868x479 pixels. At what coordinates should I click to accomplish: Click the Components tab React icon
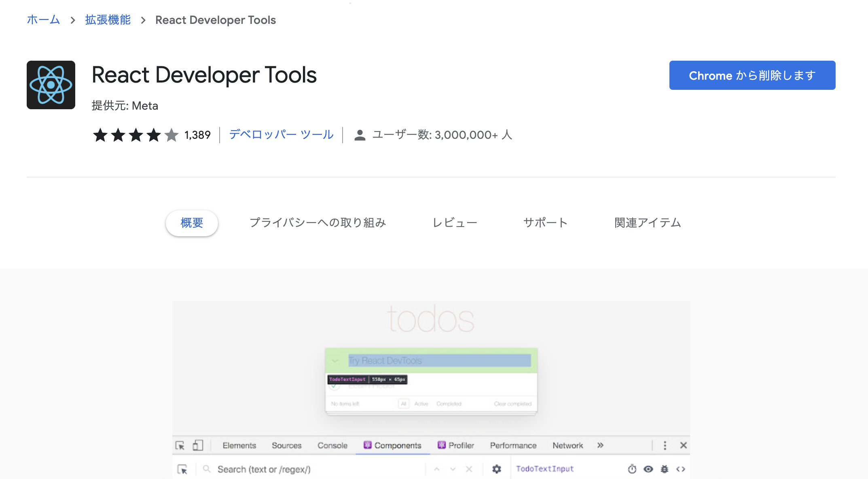(x=367, y=445)
